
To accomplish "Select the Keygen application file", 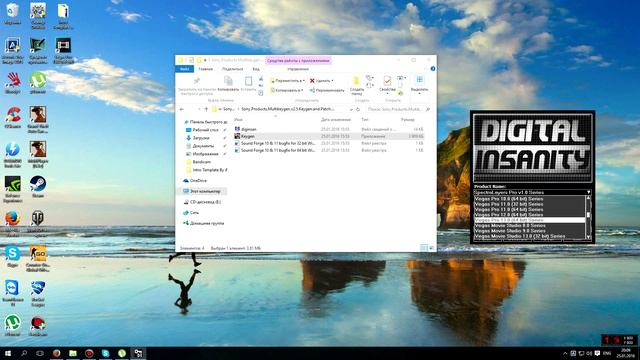I will (329, 136).
